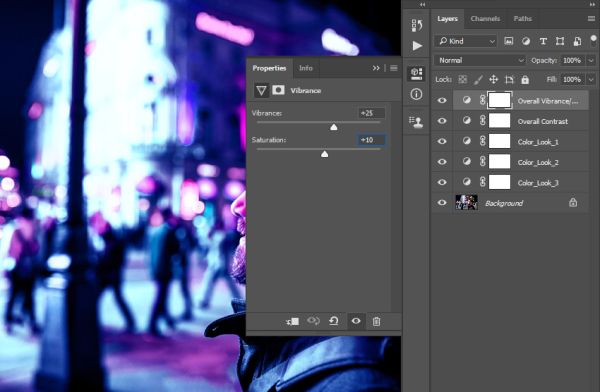
Task: Filter for pixel layers icon
Action: point(509,41)
